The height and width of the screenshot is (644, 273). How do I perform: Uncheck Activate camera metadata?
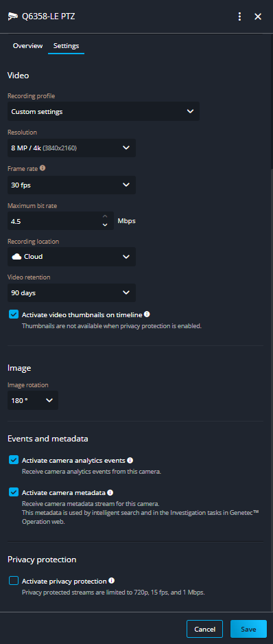tap(14, 492)
